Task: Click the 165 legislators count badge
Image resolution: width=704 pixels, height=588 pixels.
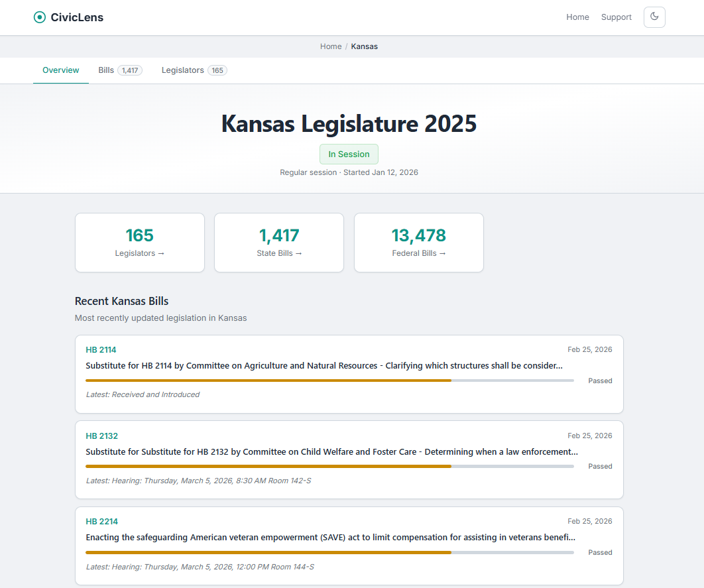Action: pyautogui.click(x=217, y=70)
